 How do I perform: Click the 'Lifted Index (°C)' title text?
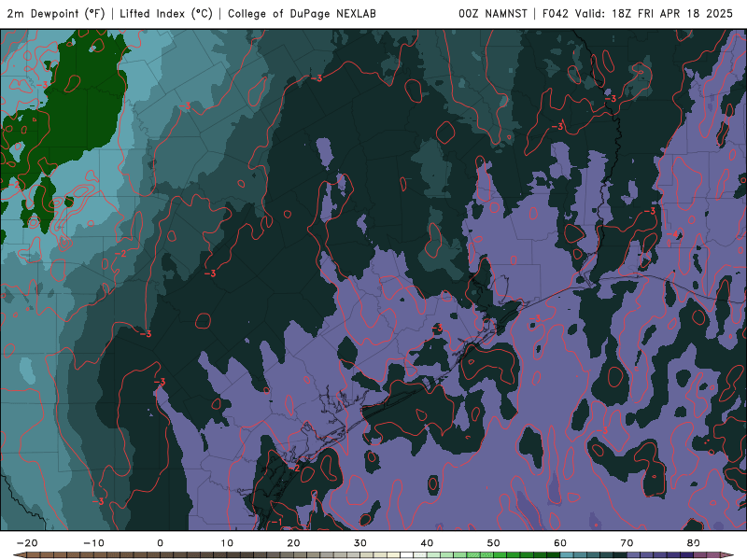pos(166,14)
